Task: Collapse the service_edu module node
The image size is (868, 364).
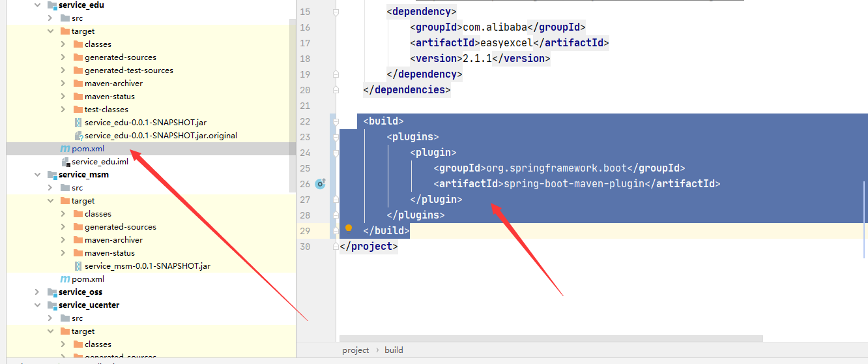Action: 38,5
